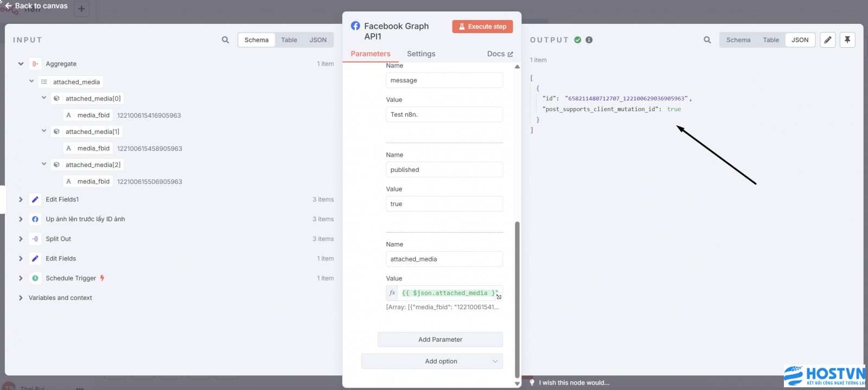Click the OUTPUT info icon
This screenshot has width=868, height=390.
coord(589,40)
